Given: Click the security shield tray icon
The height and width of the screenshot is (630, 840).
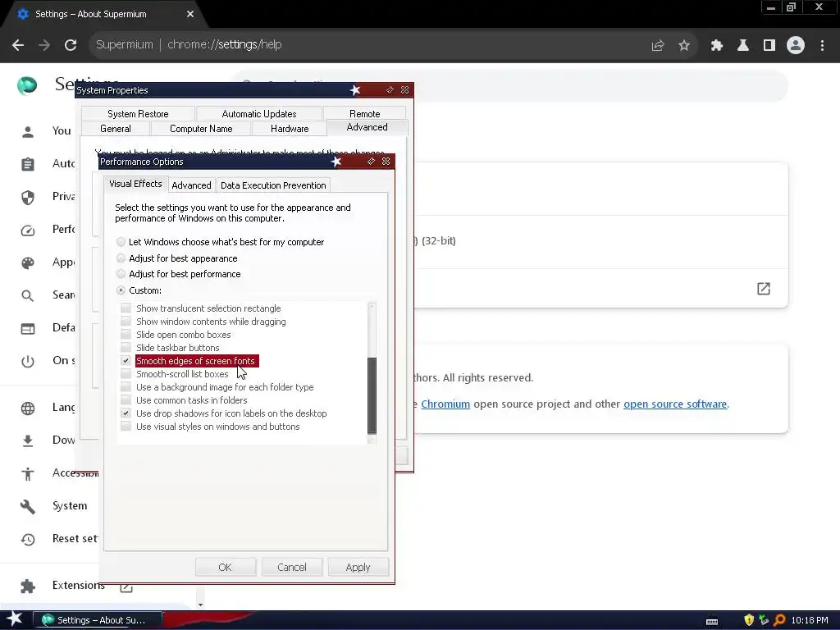Looking at the screenshot, I should (x=749, y=620).
